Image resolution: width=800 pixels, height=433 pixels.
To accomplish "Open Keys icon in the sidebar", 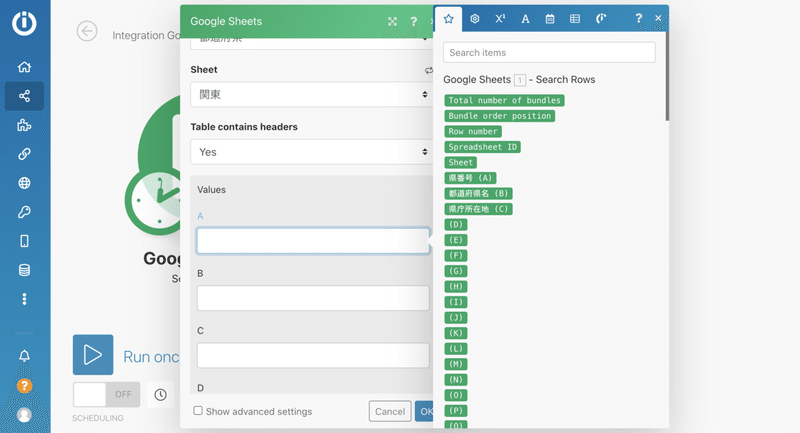I will coord(24,212).
